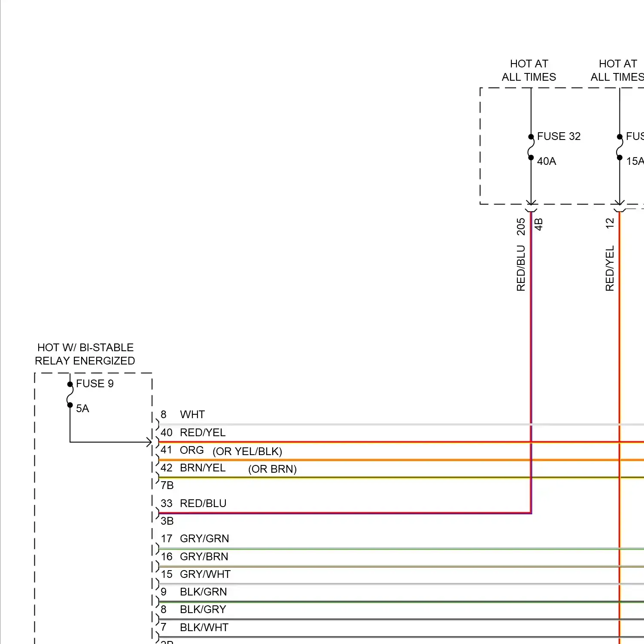The width and height of the screenshot is (644, 644).
Task: Click the FUSE 32 fuse symbol
Action: pyautogui.click(x=531, y=147)
